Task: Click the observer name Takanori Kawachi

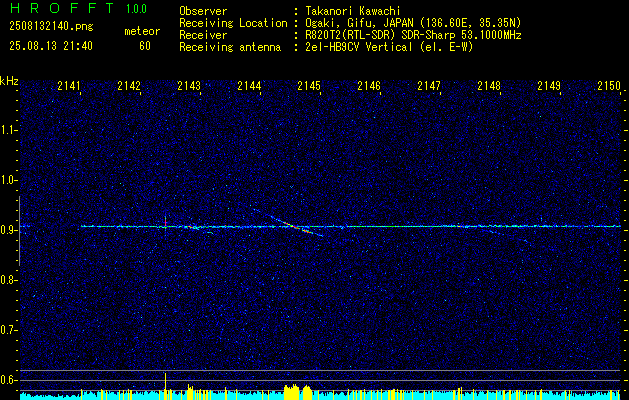Action: click(x=352, y=11)
